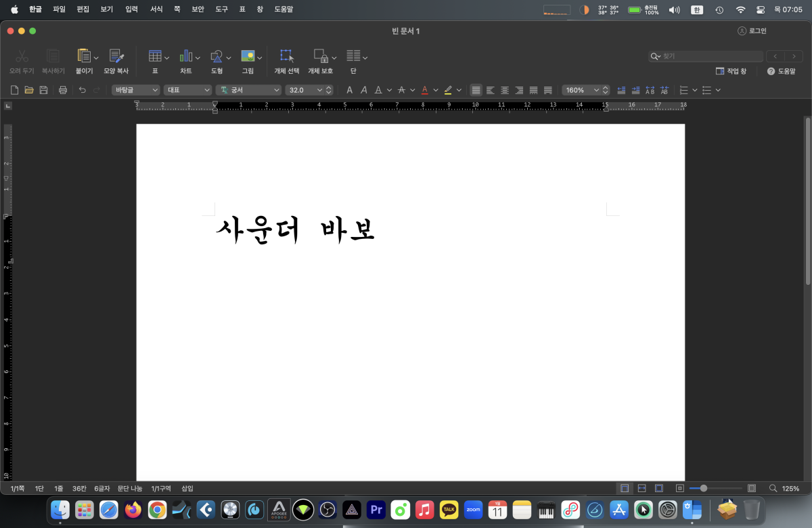This screenshot has width=812, height=528.
Task: Click the numbered list icon
Action: tap(684, 90)
